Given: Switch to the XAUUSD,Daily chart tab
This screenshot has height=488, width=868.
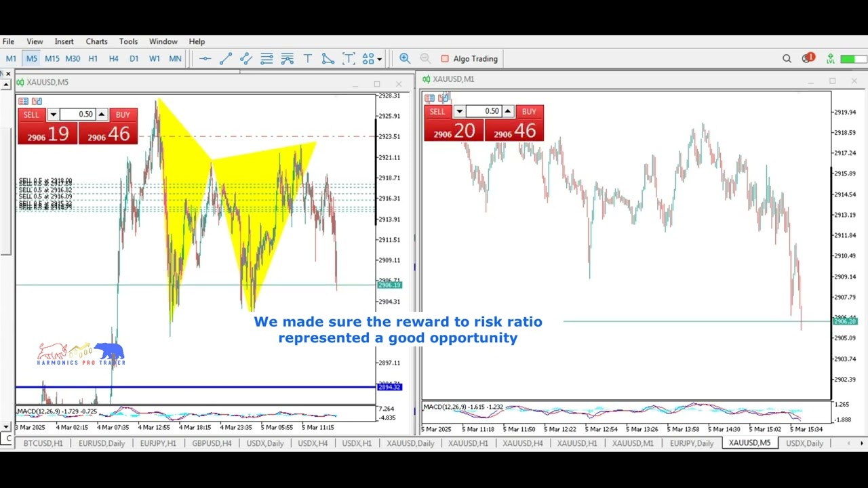Looking at the screenshot, I should click(410, 443).
